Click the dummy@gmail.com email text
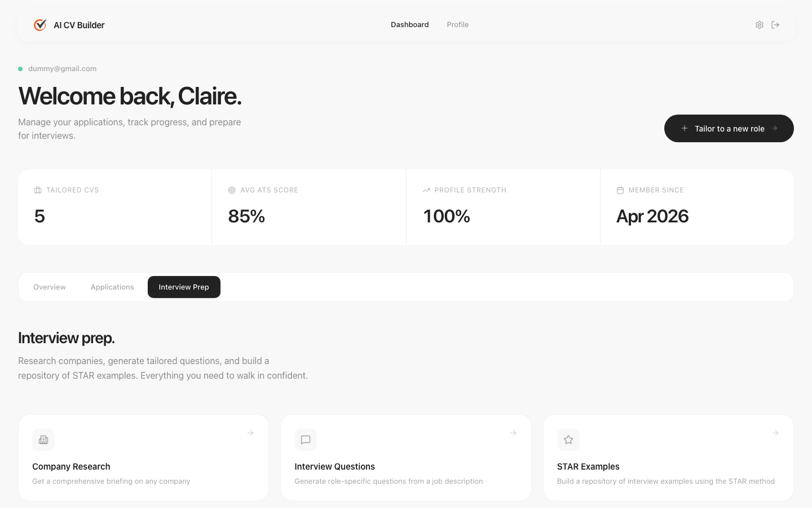 tap(62, 69)
